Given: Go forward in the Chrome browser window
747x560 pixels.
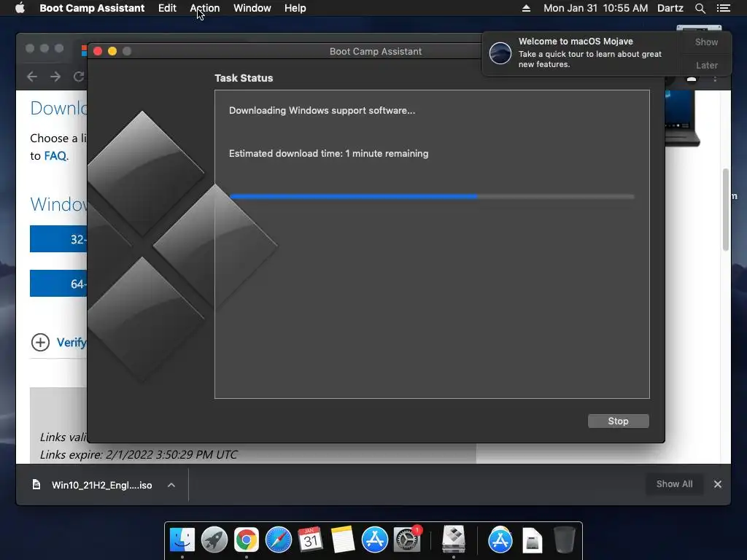Looking at the screenshot, I should point(55,77).
